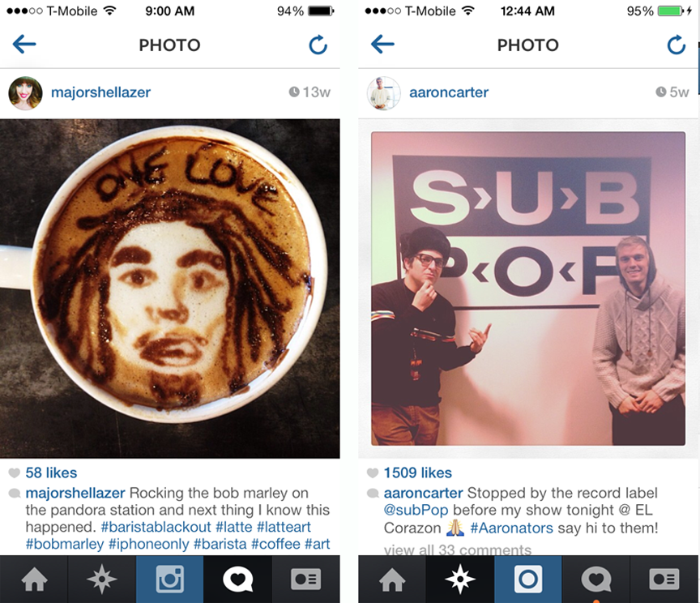This screenshot has width=700, height=603.
Task: Open Home tab on right phone
Action: [x=392, y=579]
